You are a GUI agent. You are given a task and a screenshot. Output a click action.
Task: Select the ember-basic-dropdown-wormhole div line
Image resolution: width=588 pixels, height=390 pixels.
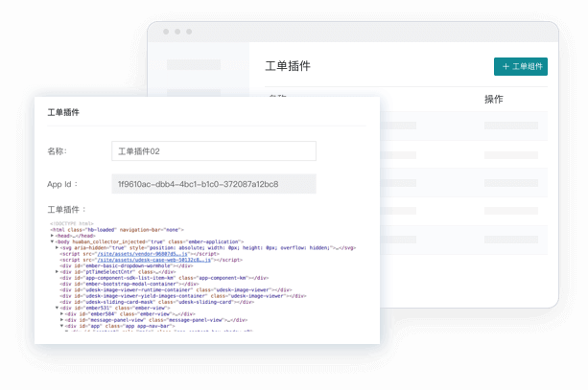tap(127, 265)
